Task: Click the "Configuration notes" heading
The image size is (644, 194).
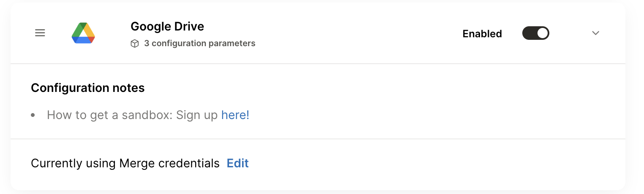Action: [x=88, y=88]
